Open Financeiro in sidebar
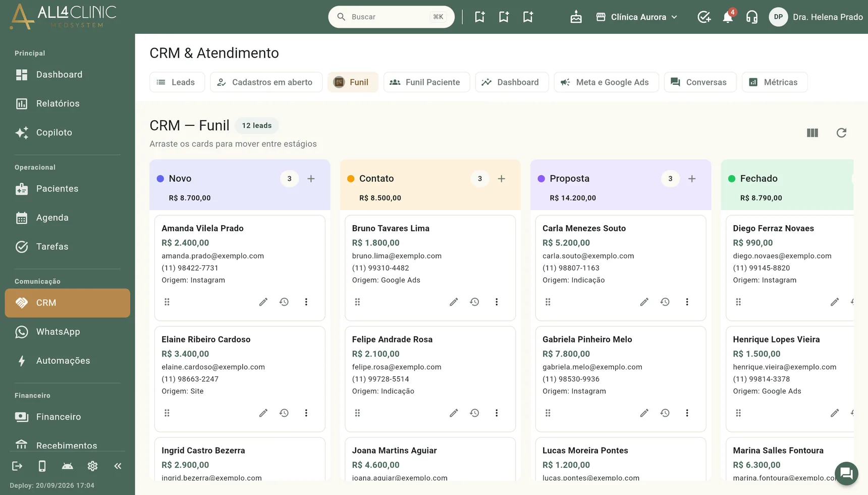Image resolution: width=868 pixels, height=495 pixels. point(67,417)
